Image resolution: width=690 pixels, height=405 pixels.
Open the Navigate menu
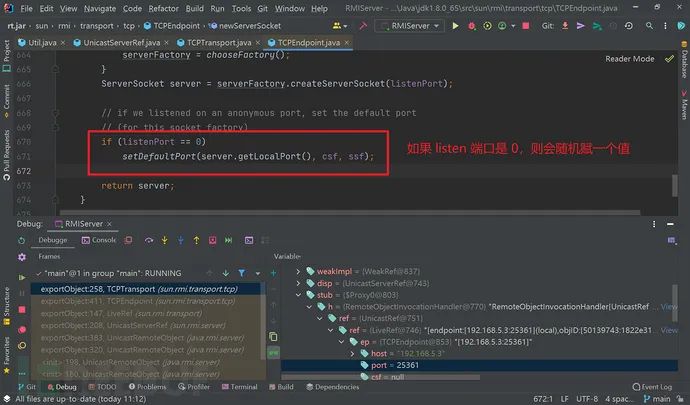[x=100, y=8]
